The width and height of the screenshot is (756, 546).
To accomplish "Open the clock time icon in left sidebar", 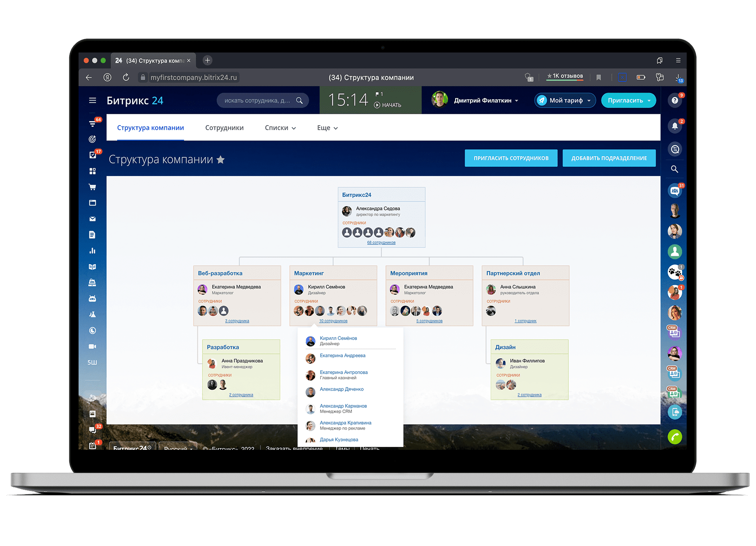I will click(92, 331).
